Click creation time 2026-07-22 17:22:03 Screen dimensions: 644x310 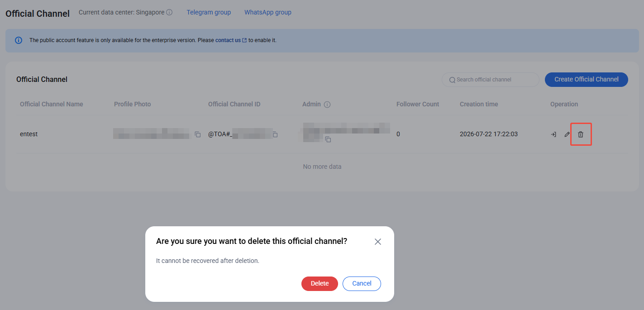pos(489,134)
